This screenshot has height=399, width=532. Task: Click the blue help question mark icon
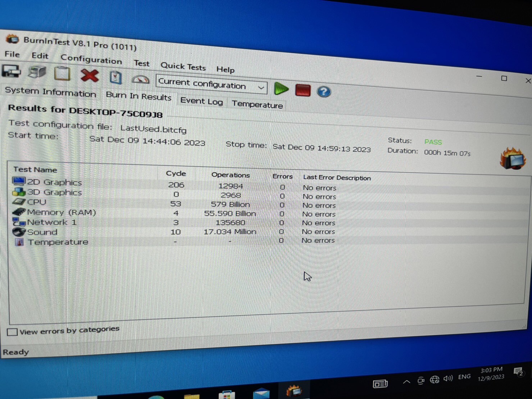[324, 92]
